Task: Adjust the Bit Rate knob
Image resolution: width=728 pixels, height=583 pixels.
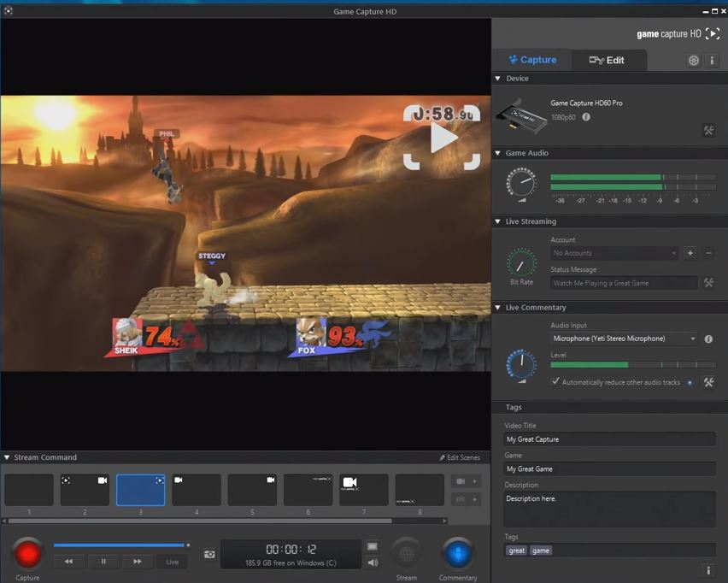Action: 521,262
